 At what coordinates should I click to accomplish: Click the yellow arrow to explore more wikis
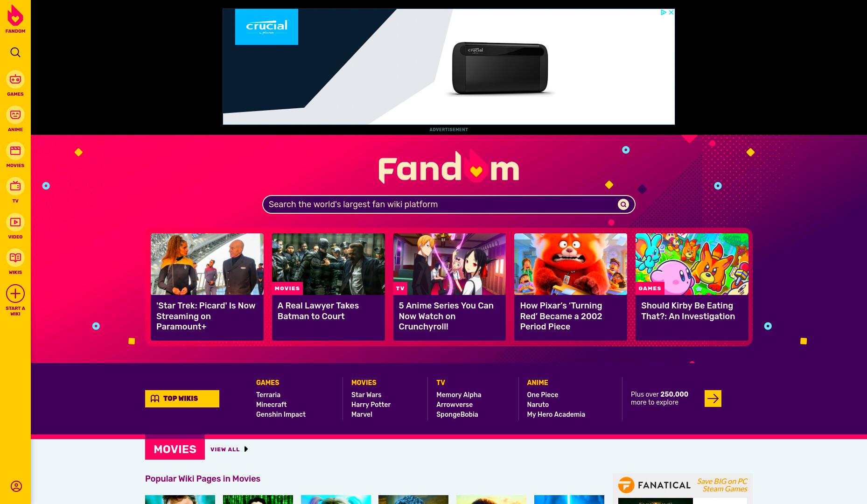point(713,399)
